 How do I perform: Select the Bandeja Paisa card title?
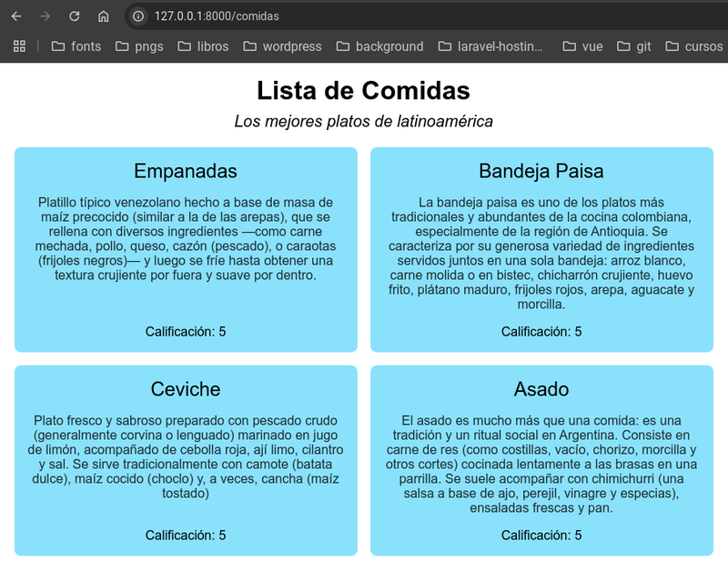(541, 171)
